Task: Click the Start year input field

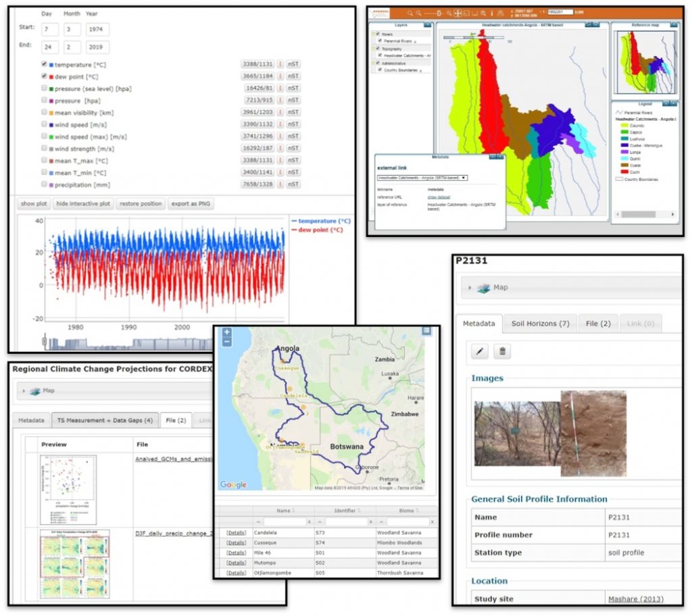Action: pyautogui.click(x=97, y=30)
